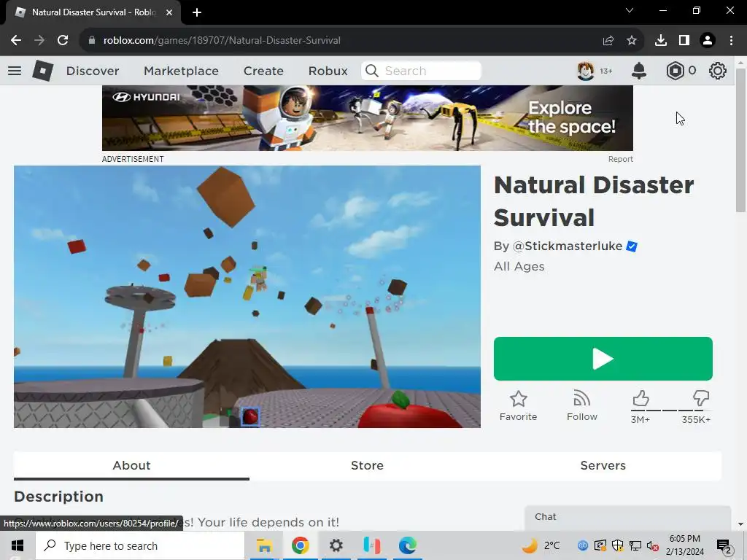The image size is (747, 560).
Task: Click the green Play button
Action: [x=603, y=359]
